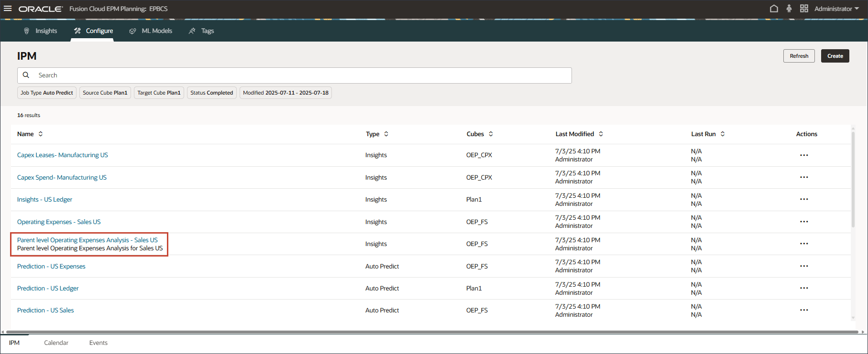Viewport: 868px width, 354px height.
Task: Open Parent level Operating Expenses Analysis link
Action: point(88,240)
